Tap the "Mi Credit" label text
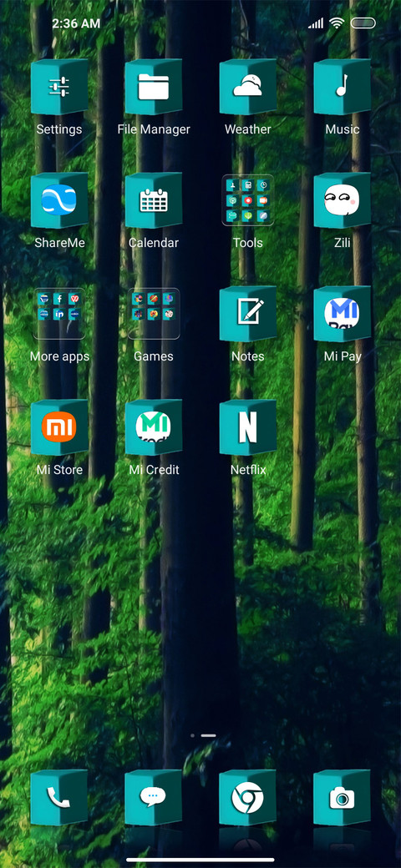This screenshot has width=401, height=868. tap(154, 470)
